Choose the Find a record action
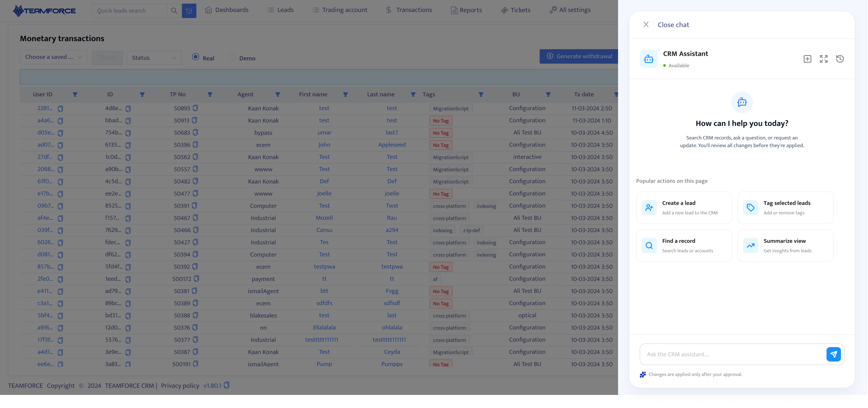 pyautogui.click(x=684, y=246)
